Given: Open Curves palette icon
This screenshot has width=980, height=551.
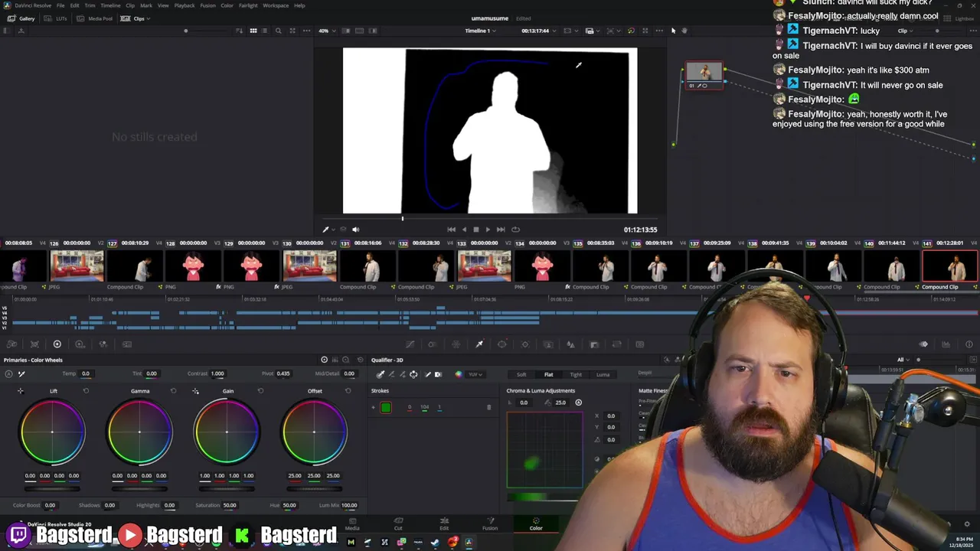Looking at the screenshot, I should (x=410, y=344).
